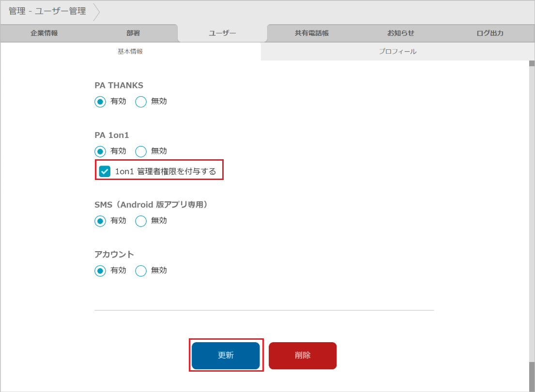Click the PA 1on1 section label

111,135
